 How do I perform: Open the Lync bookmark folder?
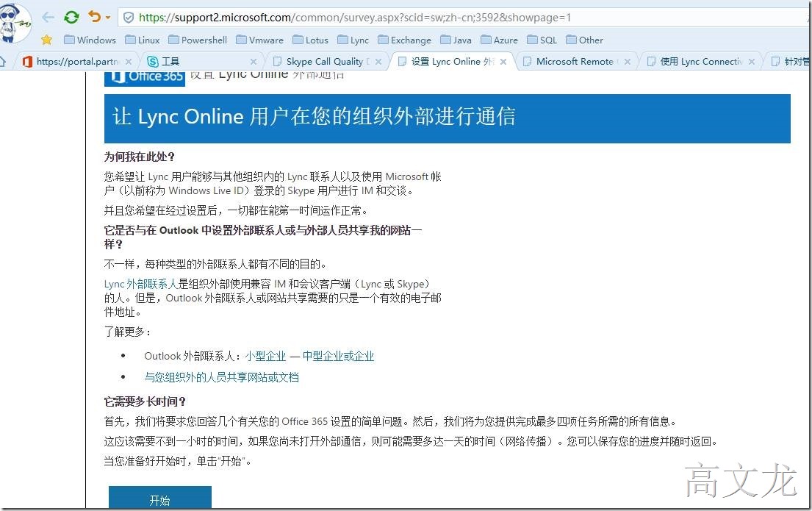point(353,40)
